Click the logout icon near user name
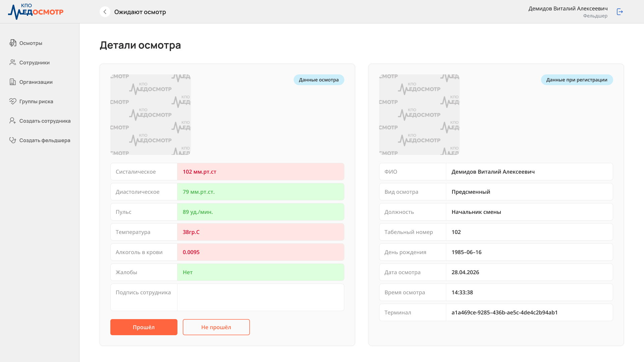 pos(620,12)
